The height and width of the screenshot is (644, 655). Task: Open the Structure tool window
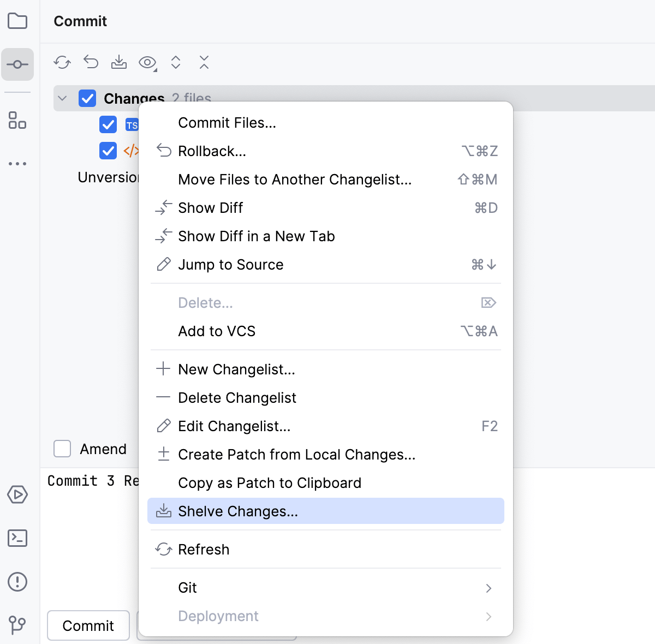point(17,121)
